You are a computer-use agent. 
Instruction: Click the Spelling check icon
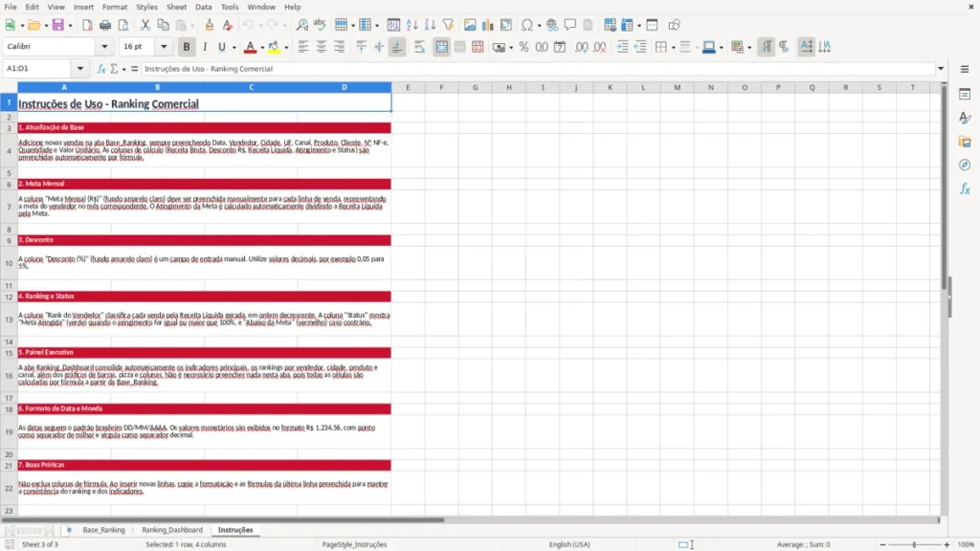click(x=320, y=25)
